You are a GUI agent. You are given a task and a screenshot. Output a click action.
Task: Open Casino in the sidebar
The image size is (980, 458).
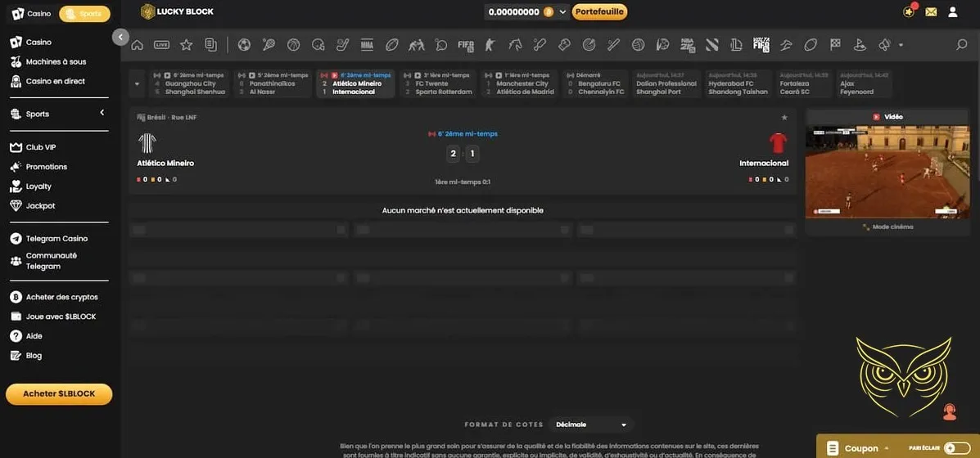(31, 43)
